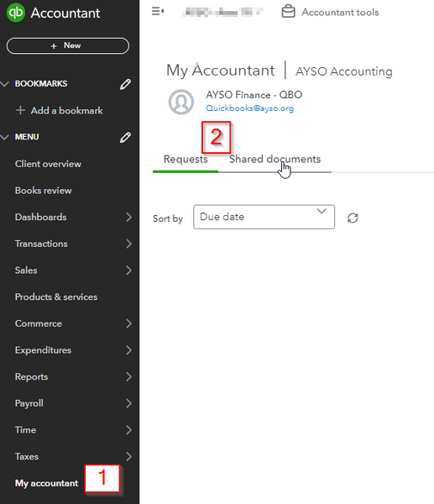Edit bookmarks with the pencil icon

pos(125,84)
